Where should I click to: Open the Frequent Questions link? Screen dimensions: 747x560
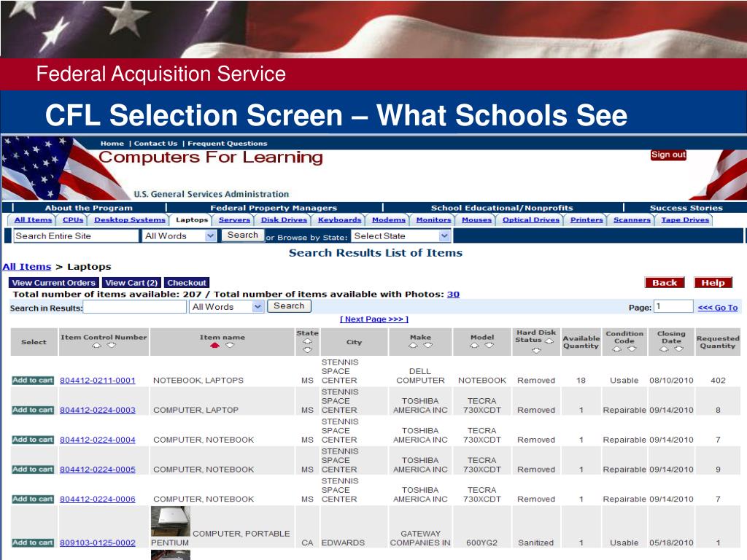(228, 144)
